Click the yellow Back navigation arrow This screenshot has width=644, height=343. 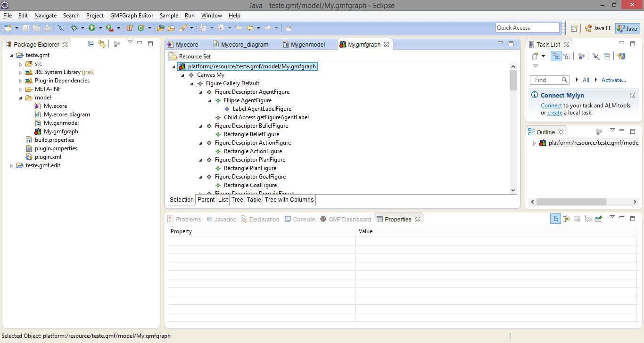point(250,28)
